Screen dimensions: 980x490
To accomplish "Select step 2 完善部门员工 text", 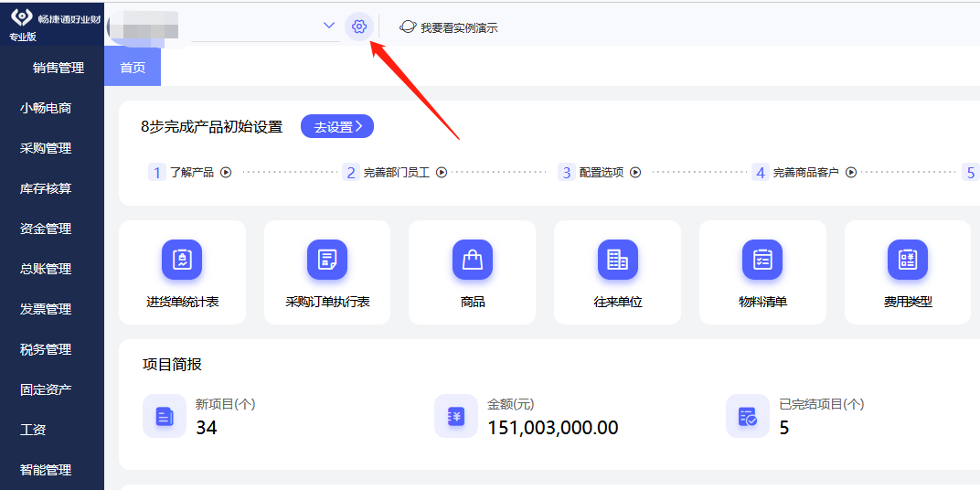I will point(397,173).
